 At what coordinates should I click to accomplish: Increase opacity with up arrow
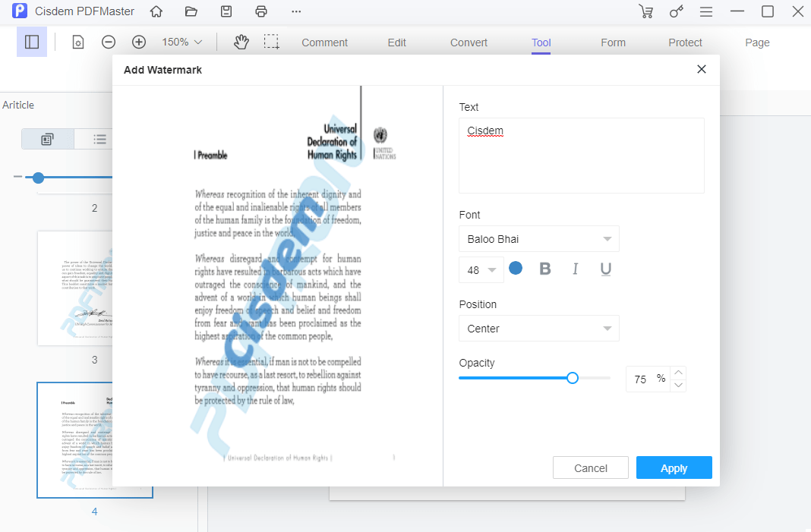coord(679,373)
